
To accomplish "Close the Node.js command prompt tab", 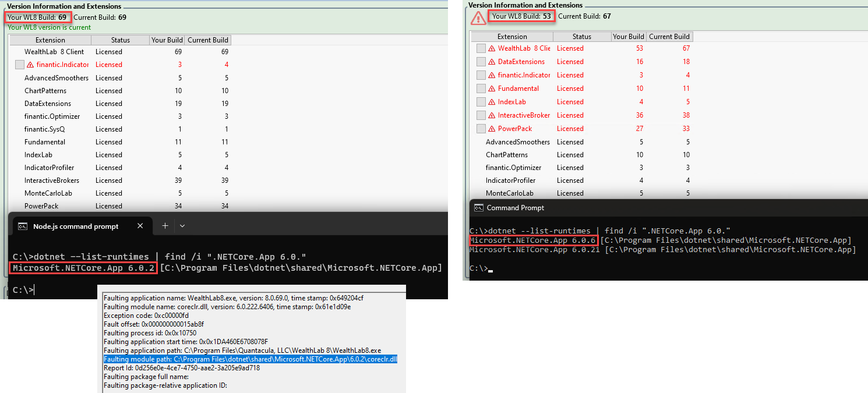I will [x=140, y=226].
